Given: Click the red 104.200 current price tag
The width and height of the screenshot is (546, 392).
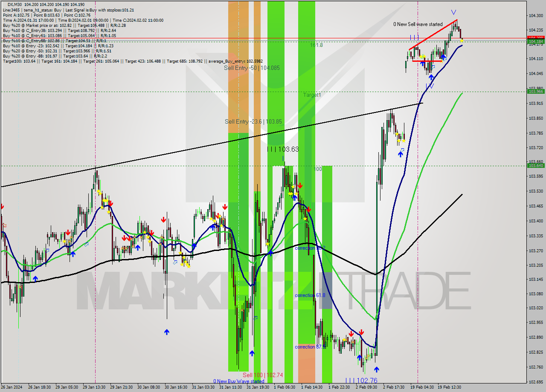Looking at the screenshot, I should 536,38.
